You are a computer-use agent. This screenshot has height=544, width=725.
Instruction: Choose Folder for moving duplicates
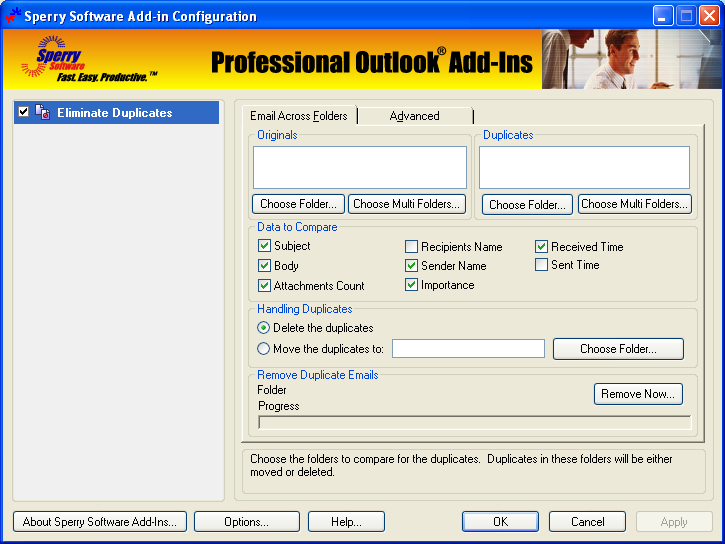pos(618,348)
